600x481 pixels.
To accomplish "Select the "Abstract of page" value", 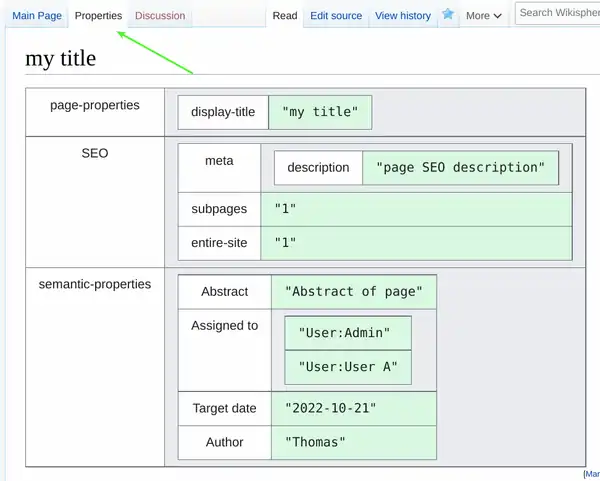I will 353,292.
